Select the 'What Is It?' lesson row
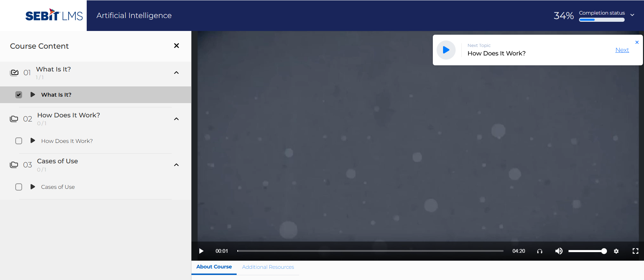The image size is (644, 280). (x=96, y=95)
